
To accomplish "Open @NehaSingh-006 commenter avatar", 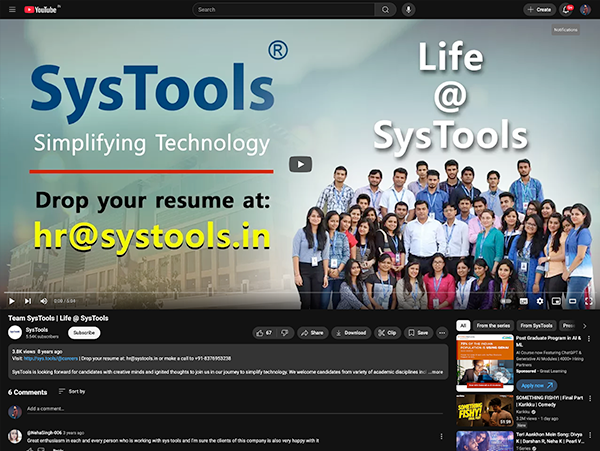I will point(15,436).
